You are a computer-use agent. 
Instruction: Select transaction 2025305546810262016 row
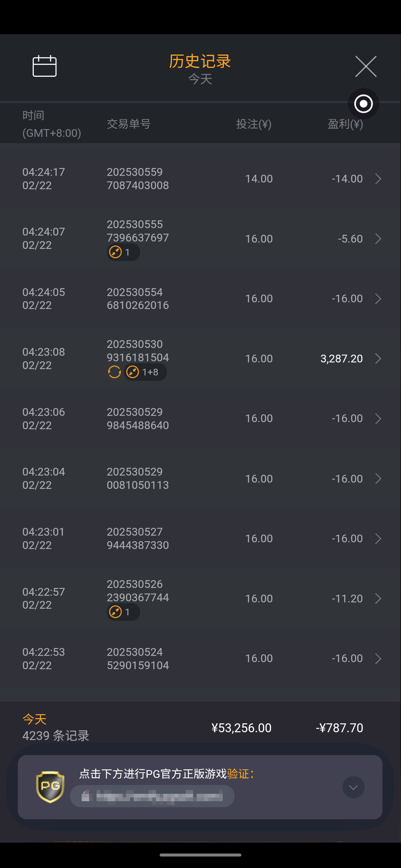tap(200, 299)
